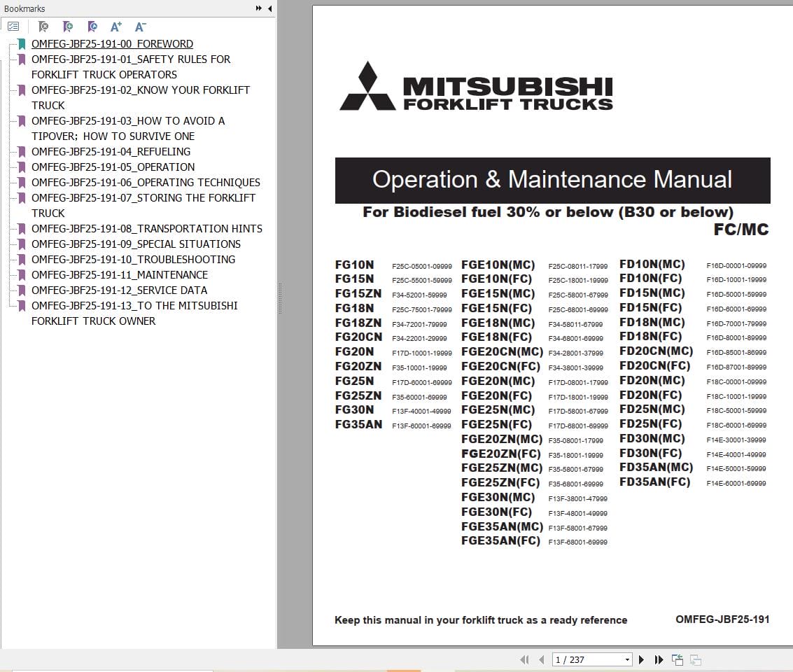Go to the next page

641,659
